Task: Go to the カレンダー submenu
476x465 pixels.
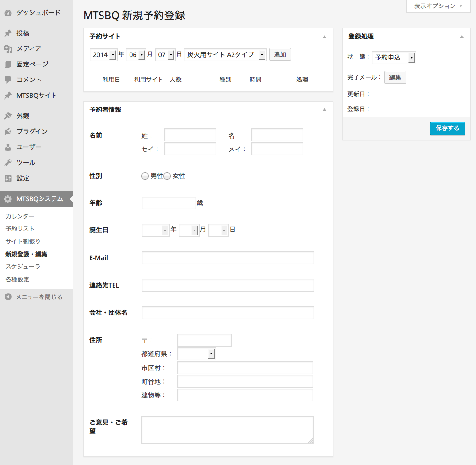Action: [x=20, y=216]
